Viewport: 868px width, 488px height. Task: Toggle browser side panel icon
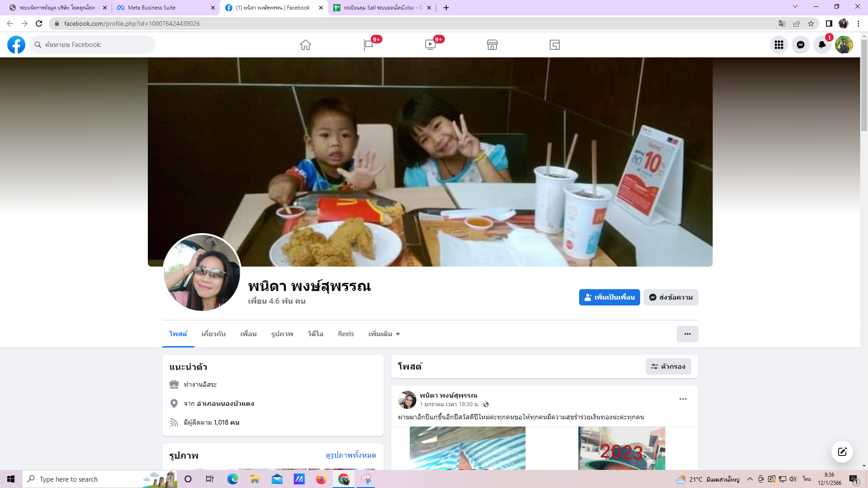point(829,23)
